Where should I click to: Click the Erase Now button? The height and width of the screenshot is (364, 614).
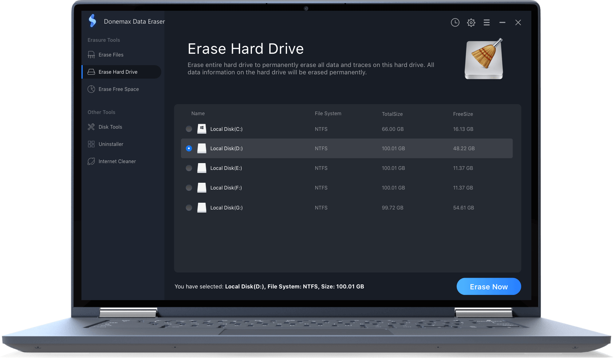(x=489, y=287)
